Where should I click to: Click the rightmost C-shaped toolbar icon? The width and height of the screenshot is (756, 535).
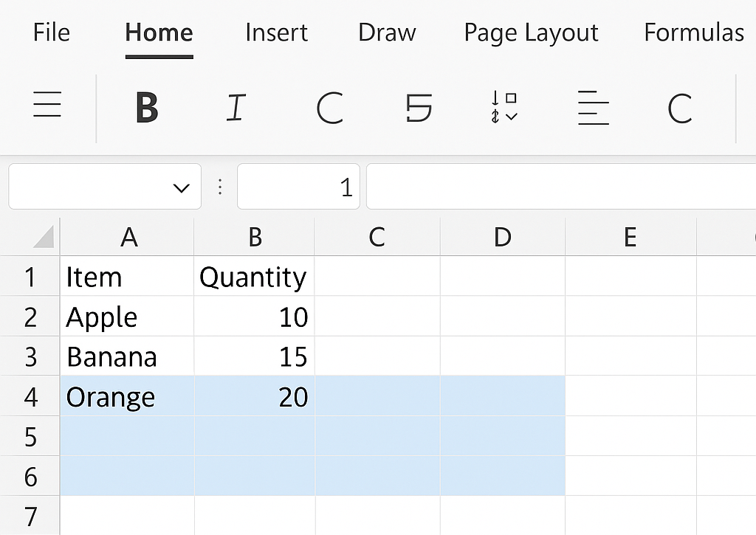click(x=679, y=108)
